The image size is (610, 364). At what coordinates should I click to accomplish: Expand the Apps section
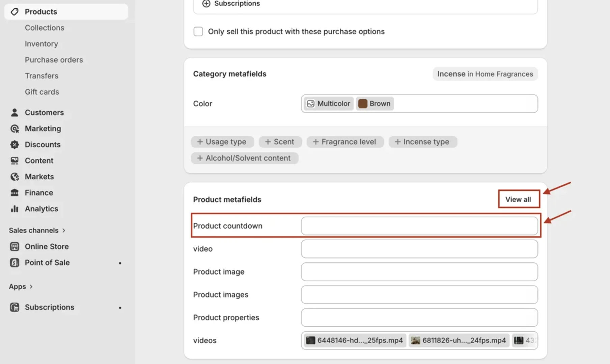[21, 287]
